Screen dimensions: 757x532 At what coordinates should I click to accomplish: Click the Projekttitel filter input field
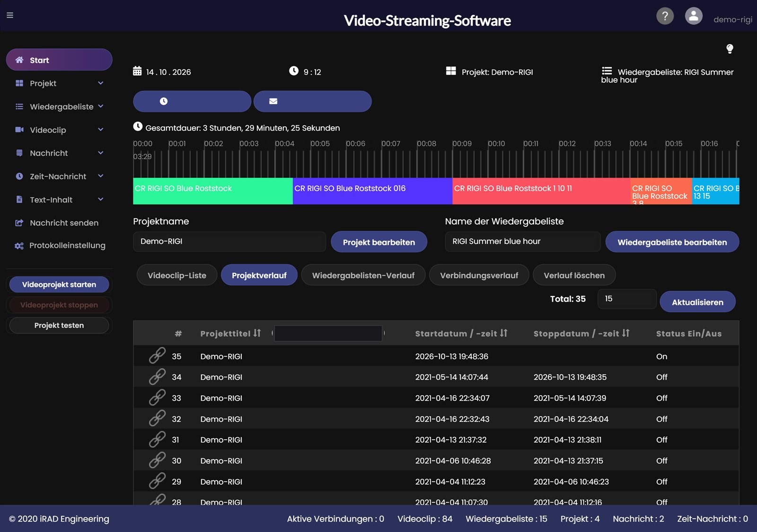tap(328, 333)
